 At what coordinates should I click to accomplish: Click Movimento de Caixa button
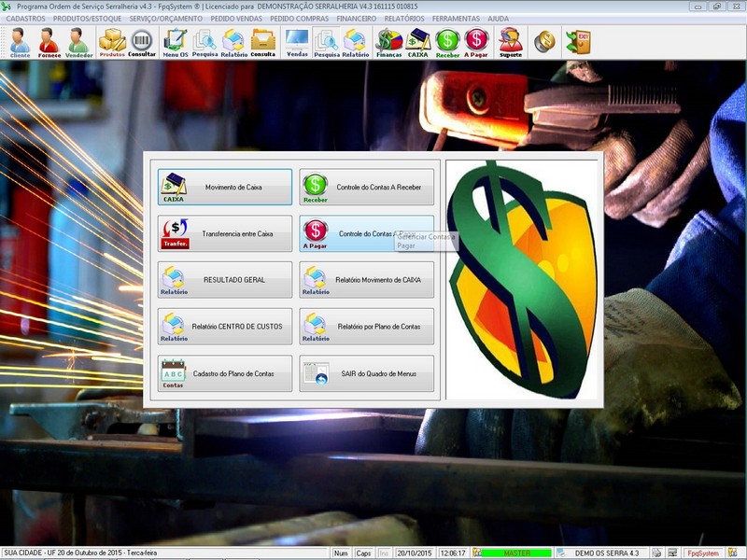[x=224, y=187]
